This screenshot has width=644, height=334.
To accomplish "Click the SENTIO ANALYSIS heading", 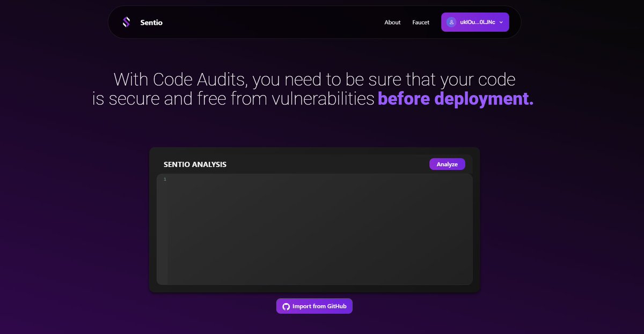I will click(x=195, y=165).
